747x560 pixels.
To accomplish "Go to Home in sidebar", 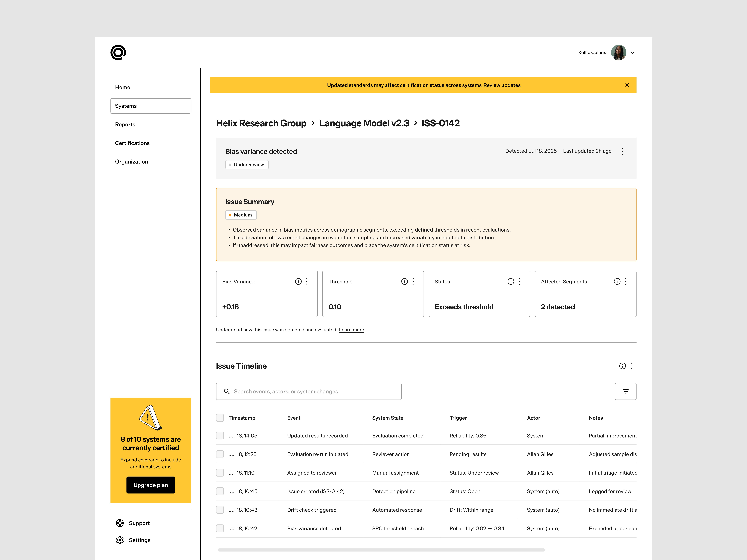I will tap(123, 87).
